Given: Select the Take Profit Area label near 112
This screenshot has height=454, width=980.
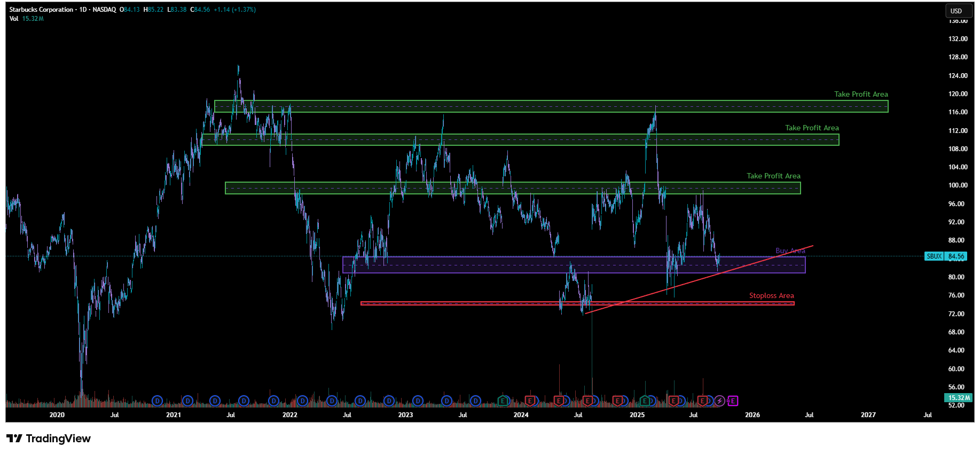Looking at the screenshot, I should coord(812,128).
